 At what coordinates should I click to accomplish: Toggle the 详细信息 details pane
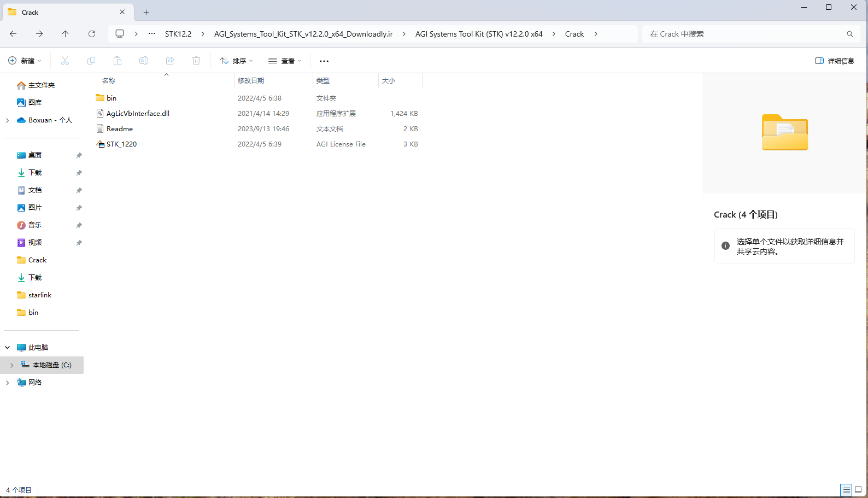click(x=834, y=61)
